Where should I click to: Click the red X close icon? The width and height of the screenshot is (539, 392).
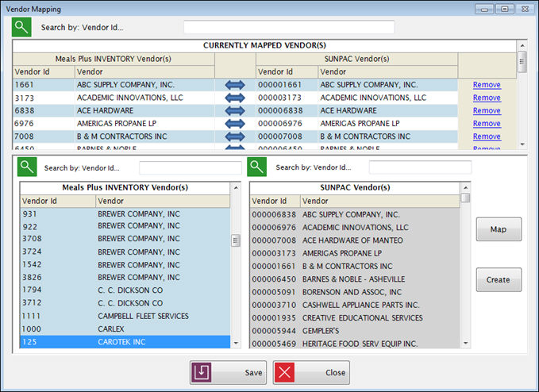click(x=284, y=372)
